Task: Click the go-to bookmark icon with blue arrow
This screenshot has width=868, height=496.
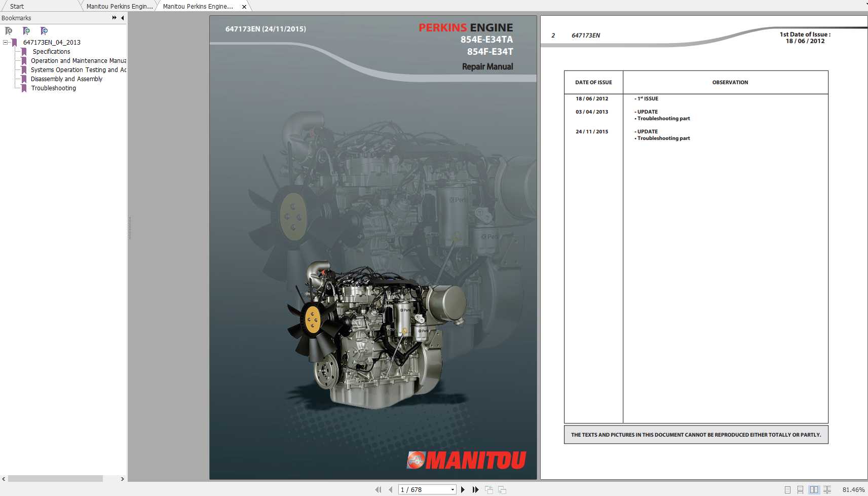Action: [44, 31]
